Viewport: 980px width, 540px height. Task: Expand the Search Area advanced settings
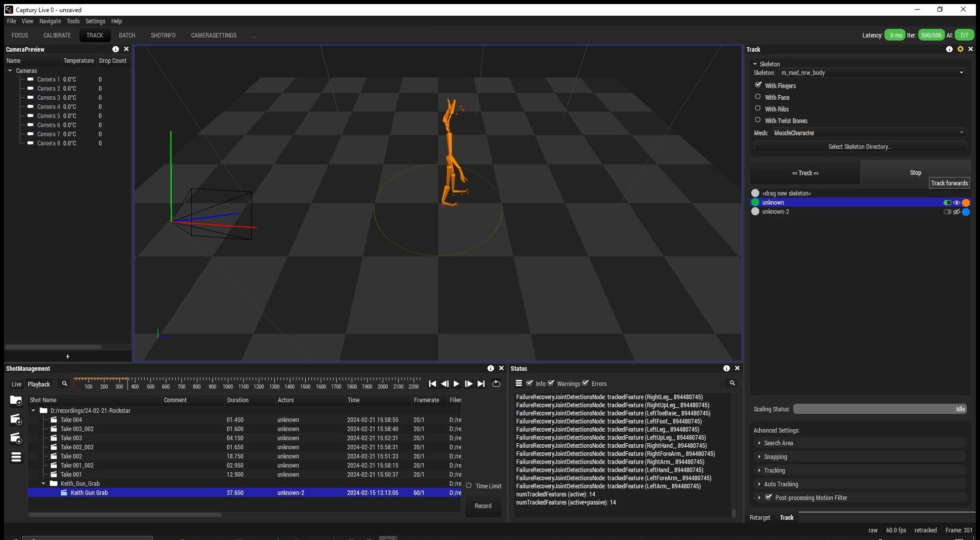(779, 443)
